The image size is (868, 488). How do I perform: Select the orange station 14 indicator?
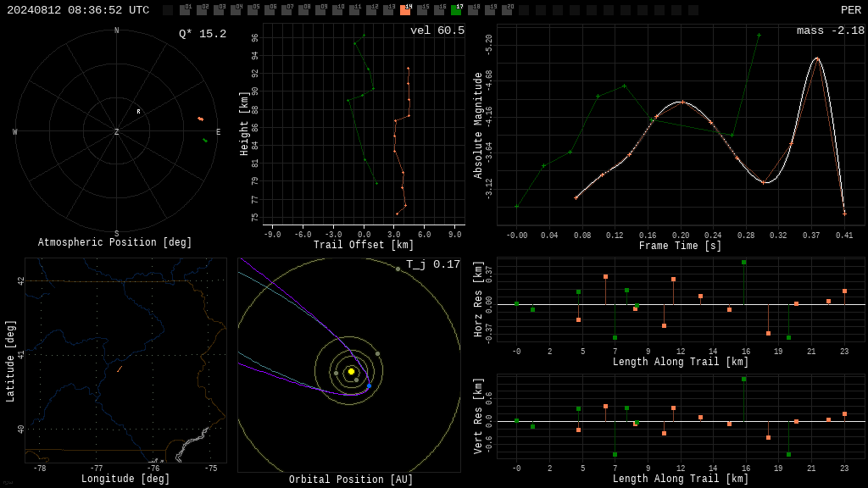405,10
